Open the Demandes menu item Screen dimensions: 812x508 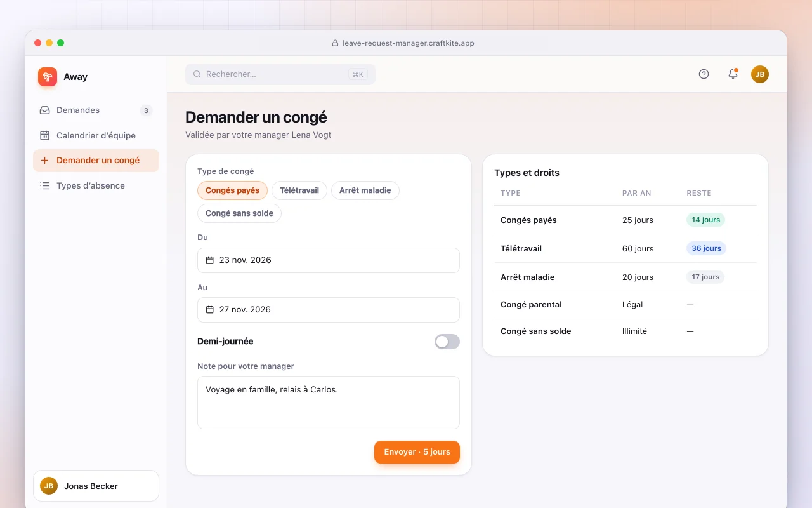(96, 110)
